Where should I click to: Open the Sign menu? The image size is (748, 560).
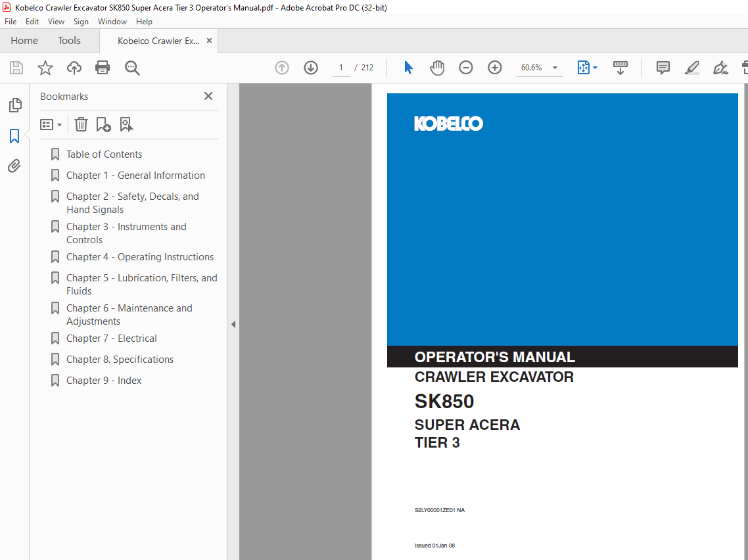coord(81,22)
